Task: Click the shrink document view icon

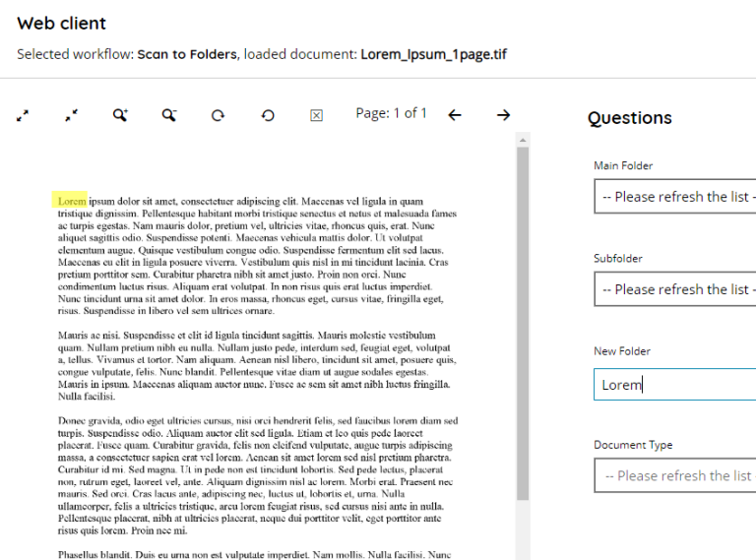Action: pos(71,115)
